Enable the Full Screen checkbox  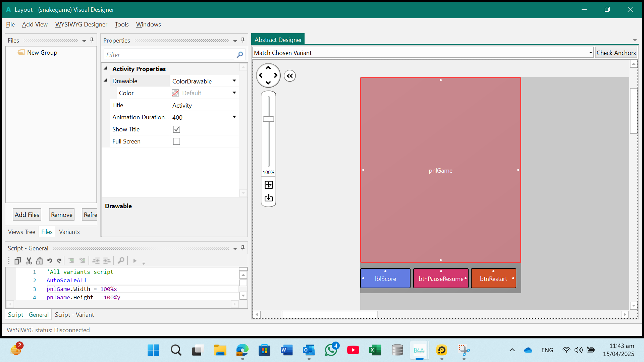click(176, 141)
